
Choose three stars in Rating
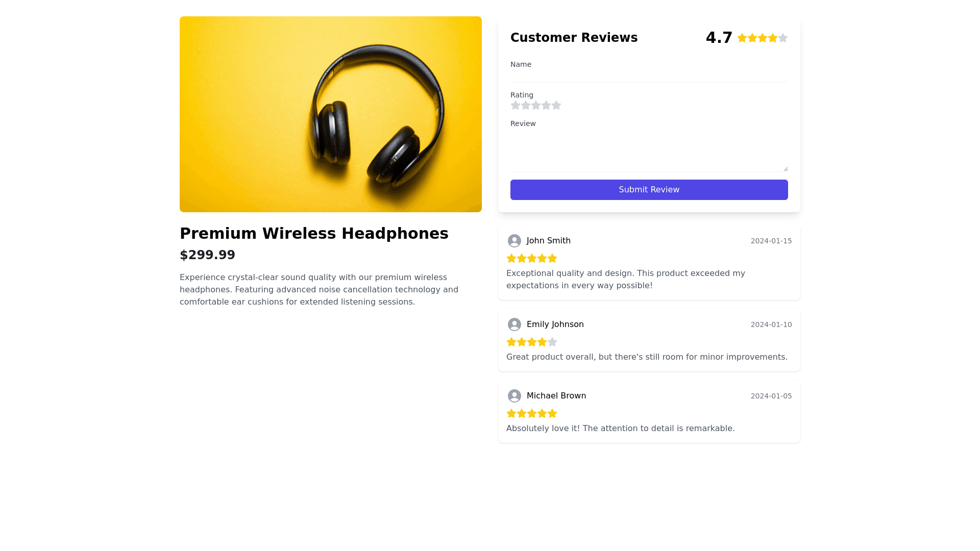pyautogui.click(x=536, y=105)
